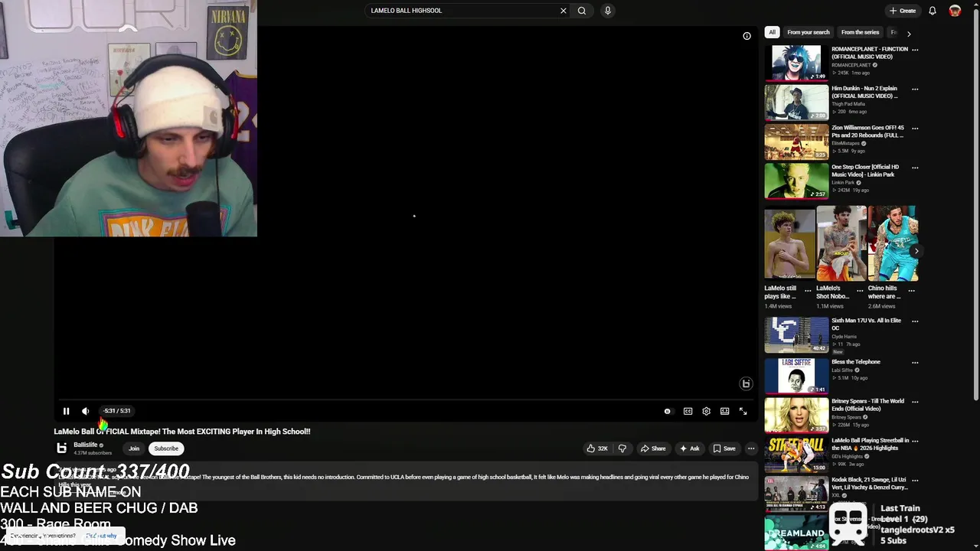Start voice search with the microphone
The width and height of the screenshot is (980, 551).
pos(607,11)
